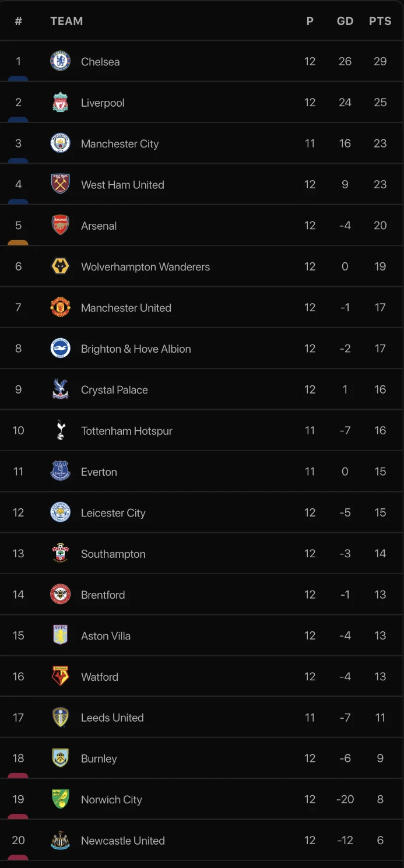Click the Newcastle United crest
The image size is (404, 868).
61,841
